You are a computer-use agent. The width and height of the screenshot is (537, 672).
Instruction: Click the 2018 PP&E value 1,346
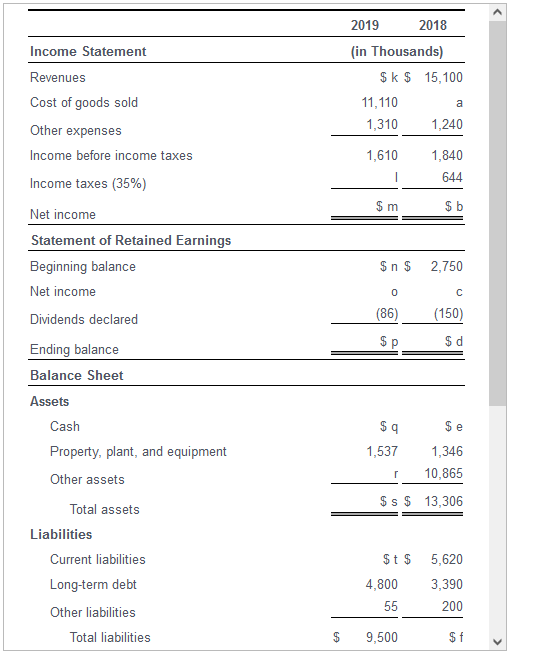click(447, 452)
